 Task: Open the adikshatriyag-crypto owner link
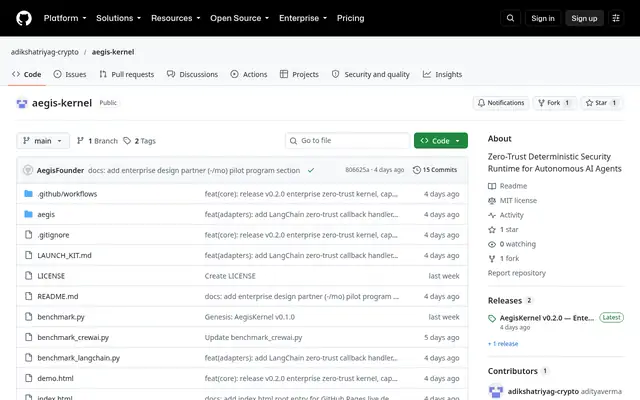45,52
